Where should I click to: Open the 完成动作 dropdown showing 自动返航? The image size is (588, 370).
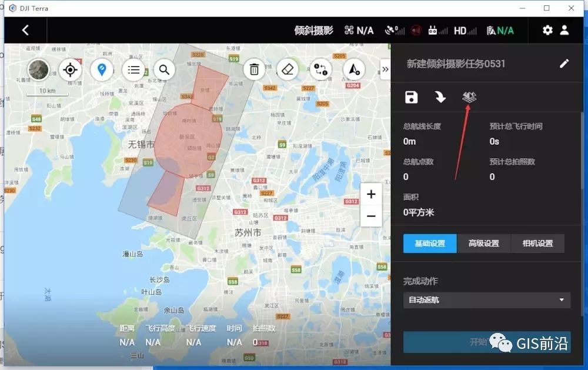pos(487,301)
